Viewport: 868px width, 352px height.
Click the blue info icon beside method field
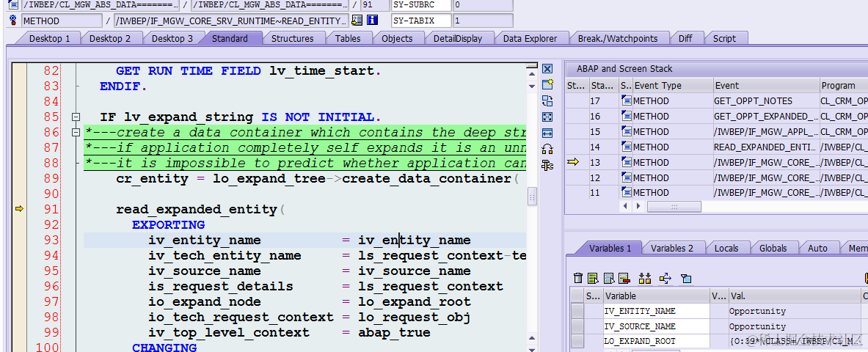pos(373,21)
